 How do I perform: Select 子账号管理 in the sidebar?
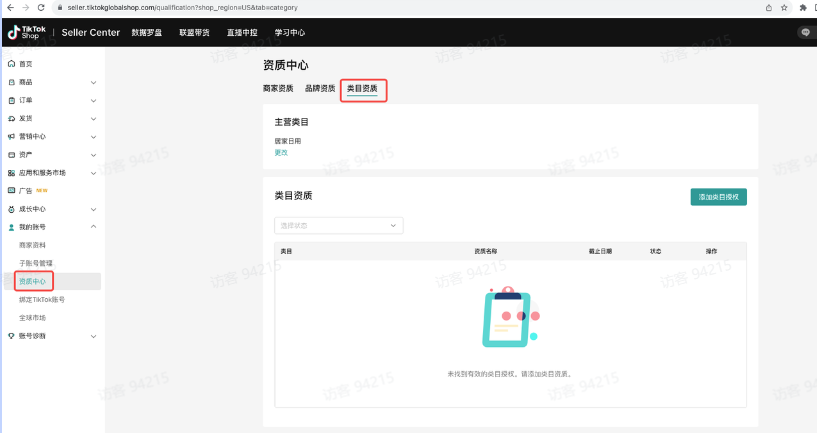tap(37, 263)
